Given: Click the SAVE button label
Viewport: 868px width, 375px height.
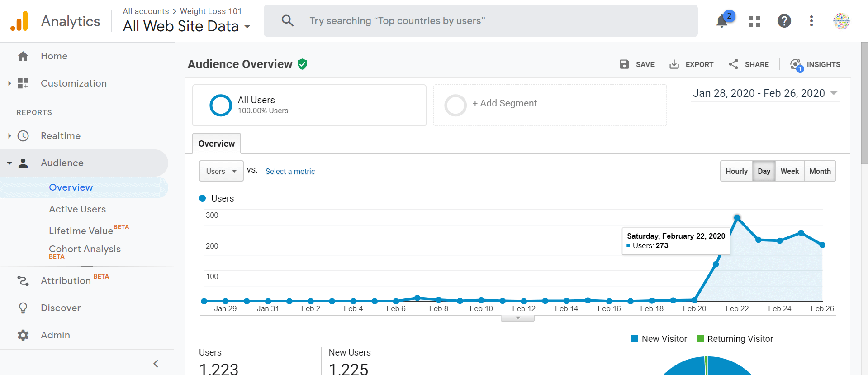Looking at the screenshot, I should click(645, 64).
